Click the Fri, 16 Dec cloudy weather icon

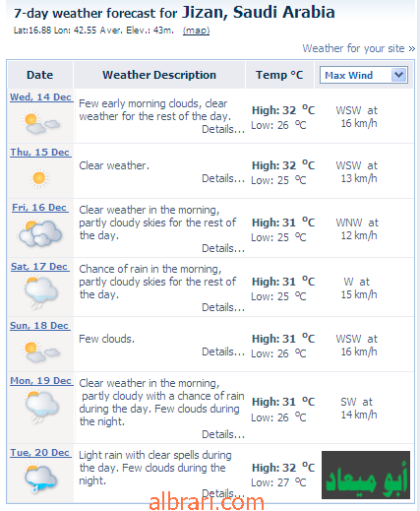tap(40, 233)
